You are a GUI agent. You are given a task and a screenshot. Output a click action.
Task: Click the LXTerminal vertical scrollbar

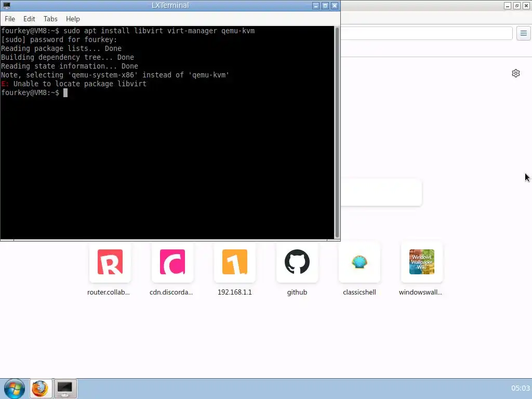(337, 132)
